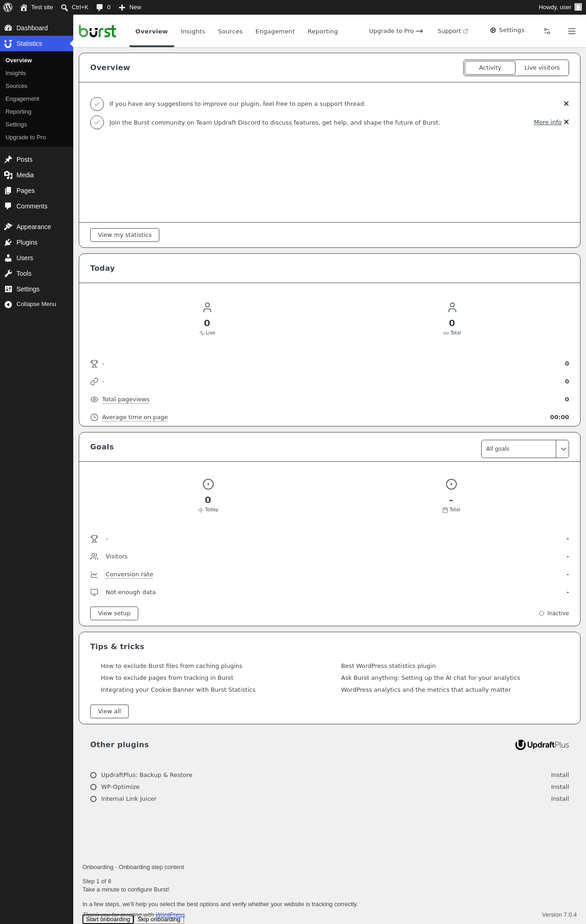Open Dashboard in the sidebar

pos(37,28)
